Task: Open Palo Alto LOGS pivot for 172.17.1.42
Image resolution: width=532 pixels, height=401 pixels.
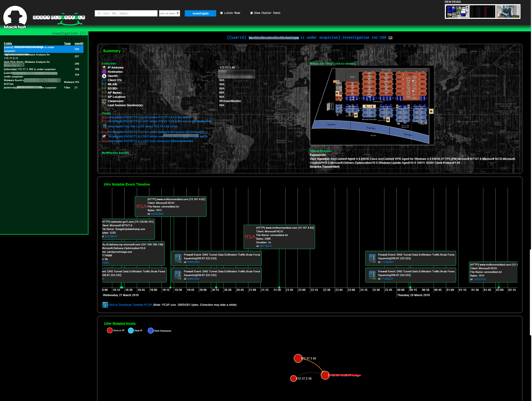Action: tap(143, 126)
